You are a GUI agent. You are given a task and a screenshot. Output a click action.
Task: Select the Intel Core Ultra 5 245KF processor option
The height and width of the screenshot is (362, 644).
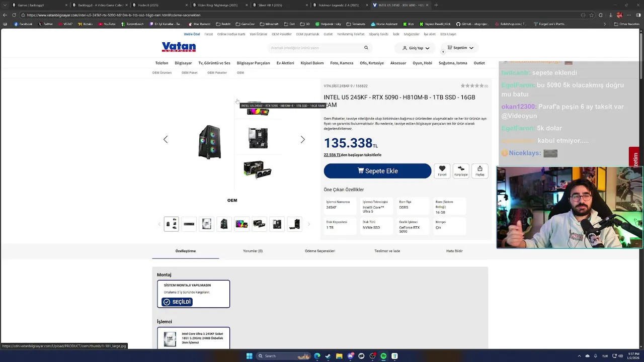193,338
